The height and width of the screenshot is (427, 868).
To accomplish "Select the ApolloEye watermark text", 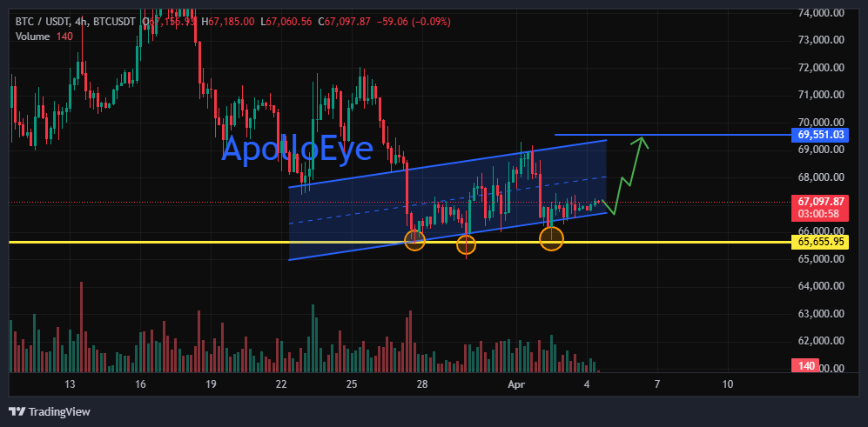I will click(x=297, y=148).
